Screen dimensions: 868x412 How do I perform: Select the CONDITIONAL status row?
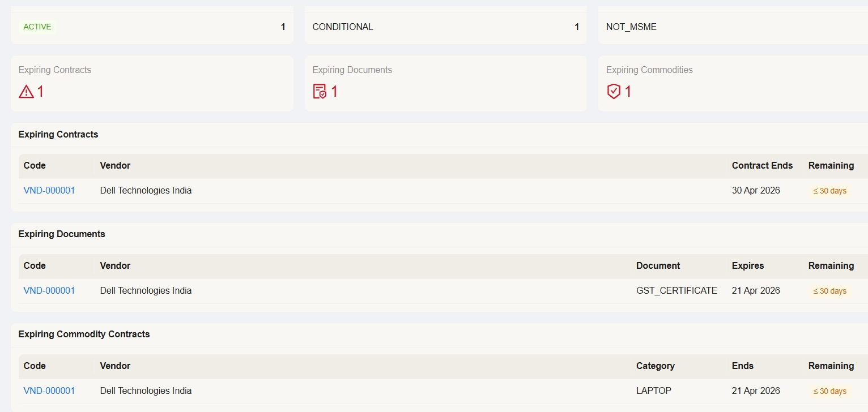tap(343, 27)
